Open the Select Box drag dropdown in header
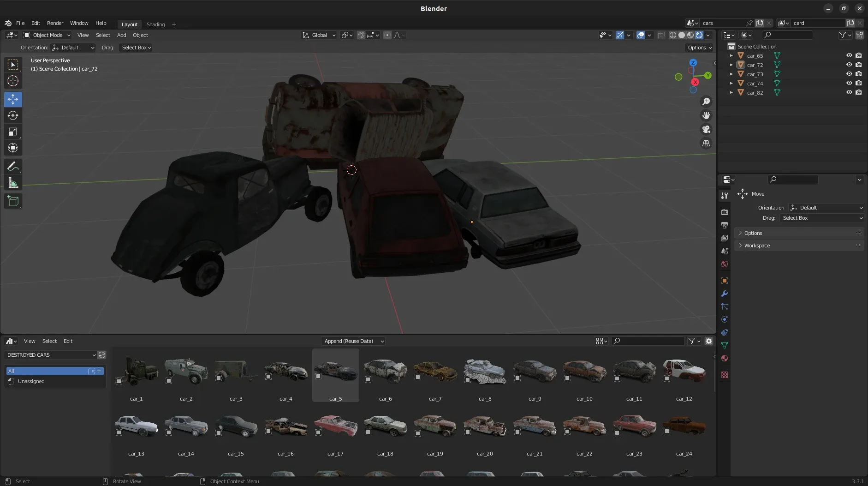This screenshot has width=868, height=486. (136, 48)
